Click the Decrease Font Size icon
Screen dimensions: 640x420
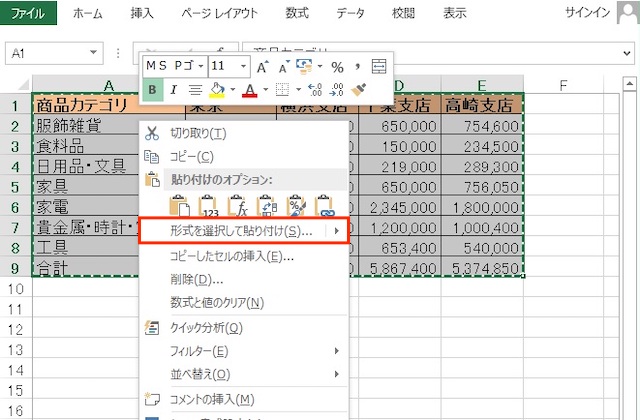point(284,67)
